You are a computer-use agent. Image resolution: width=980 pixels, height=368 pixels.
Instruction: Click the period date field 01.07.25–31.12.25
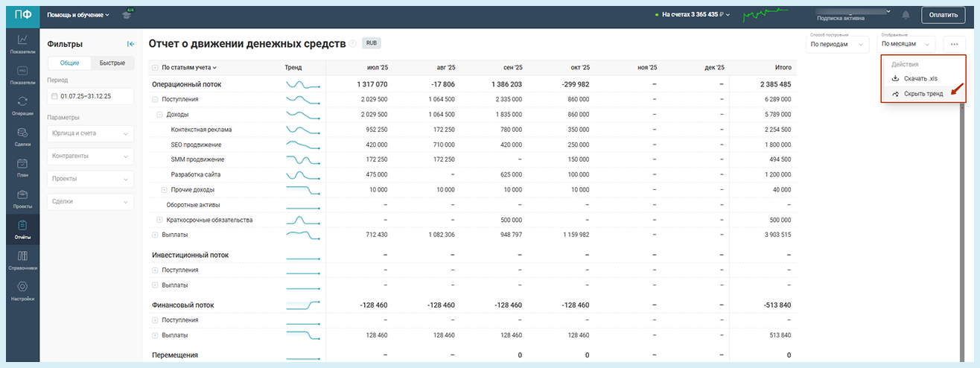tap(89, 96)
